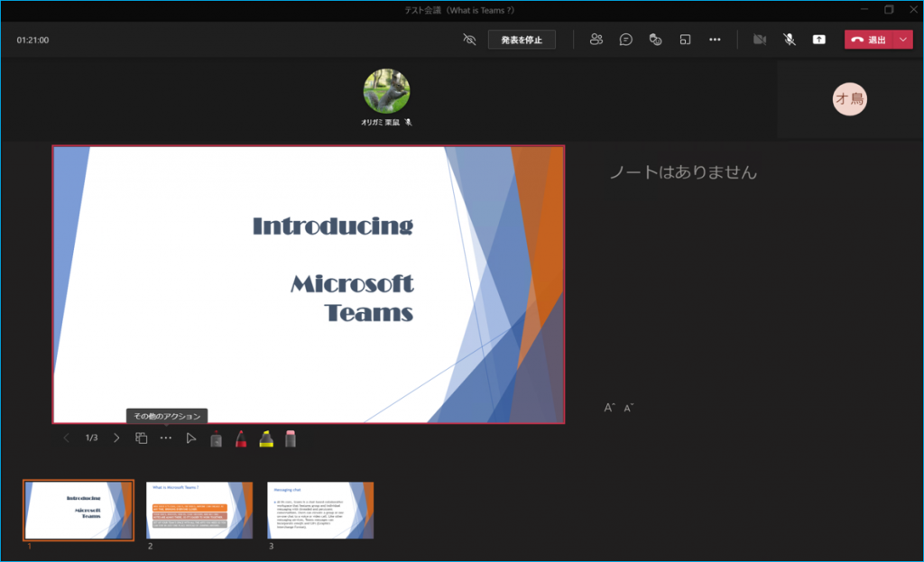The image size is (924, 562).
Task: Click the red 退出 leave button
Action: point(869,40)
